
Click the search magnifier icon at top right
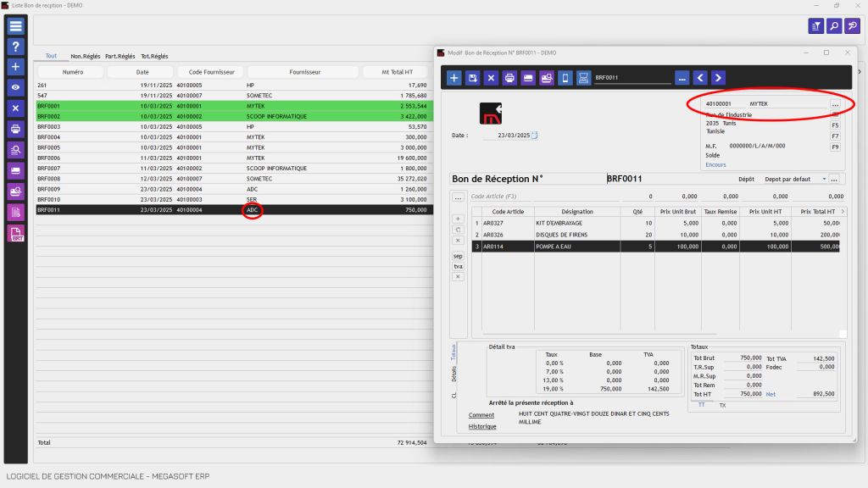coord(834,26)
